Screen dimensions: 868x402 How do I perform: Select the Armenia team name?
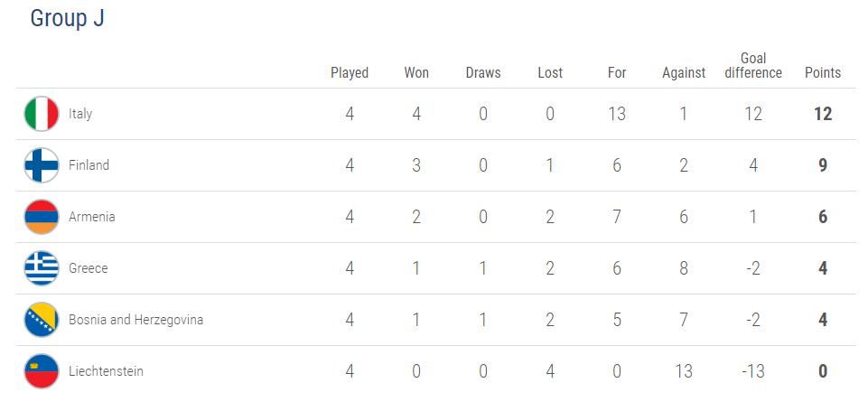[x=92, y=218]
